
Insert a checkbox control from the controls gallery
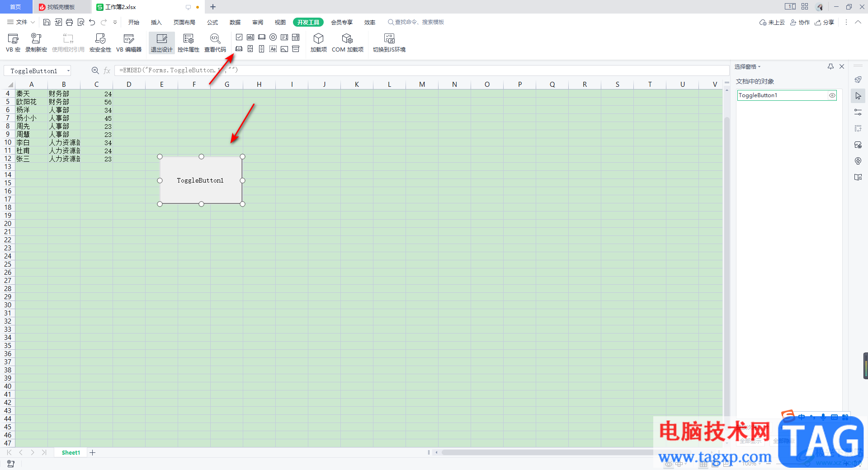(239, 37)
